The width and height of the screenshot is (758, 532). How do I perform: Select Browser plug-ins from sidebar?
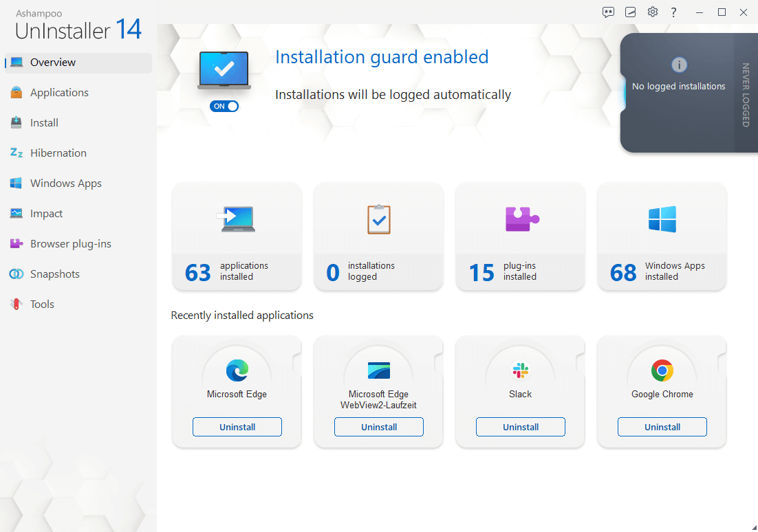click(70, 244)
